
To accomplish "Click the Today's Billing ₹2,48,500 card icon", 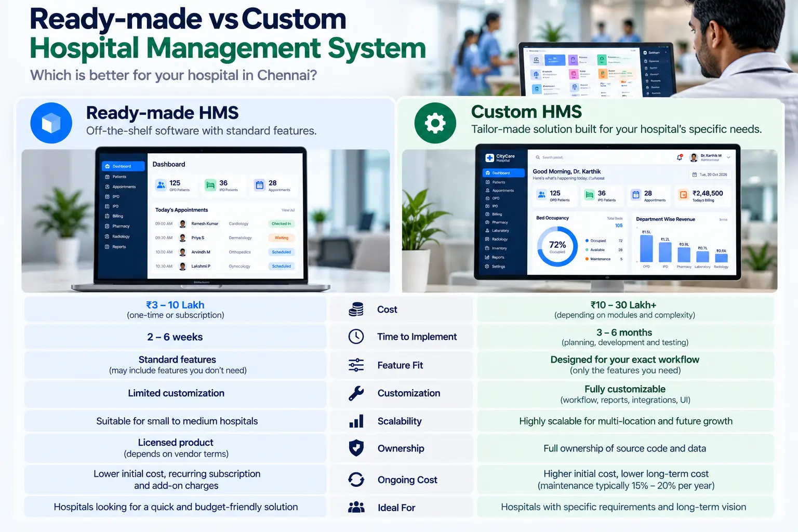I will [x=683, y=195].
